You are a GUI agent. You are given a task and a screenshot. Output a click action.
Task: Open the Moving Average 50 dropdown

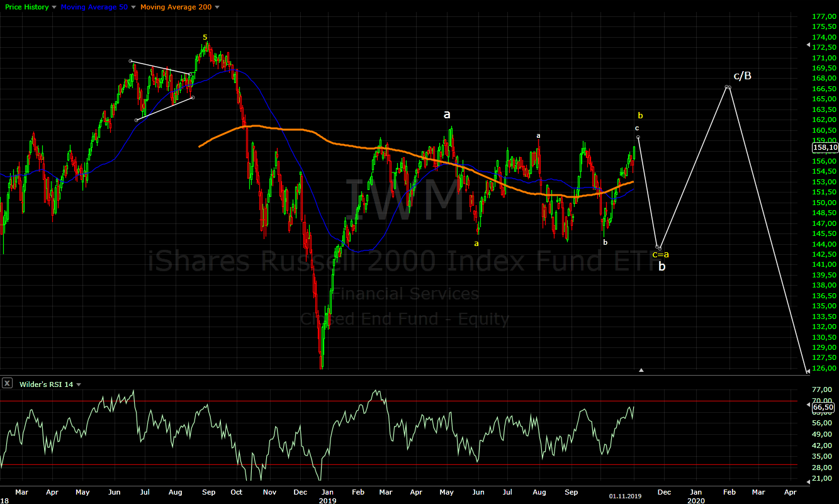pos(133,7)
